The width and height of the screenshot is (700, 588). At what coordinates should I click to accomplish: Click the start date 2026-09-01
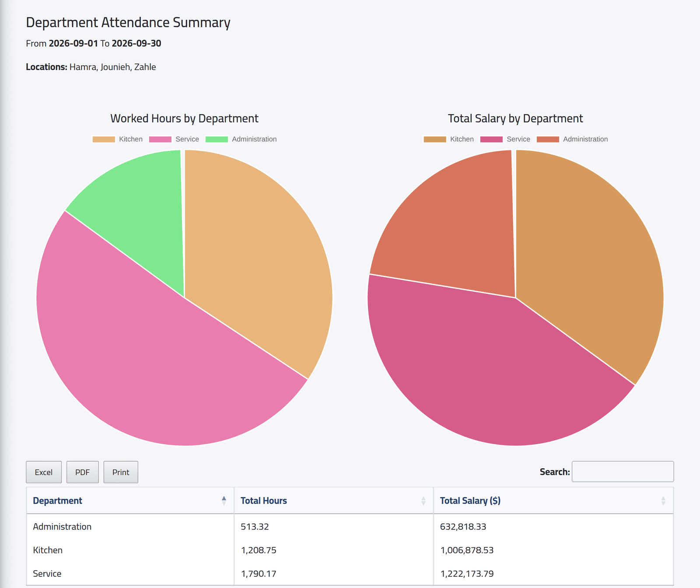(73, 43)
